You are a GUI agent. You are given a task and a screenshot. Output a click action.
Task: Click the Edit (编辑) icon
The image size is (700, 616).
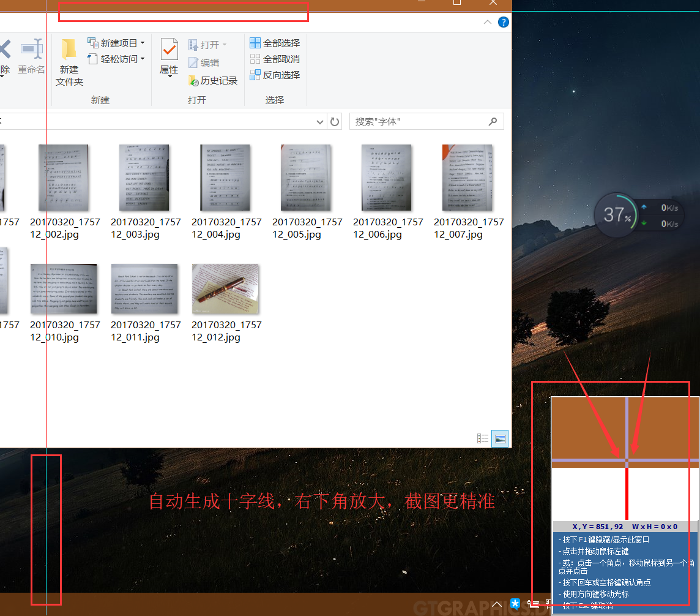(193, 62)
